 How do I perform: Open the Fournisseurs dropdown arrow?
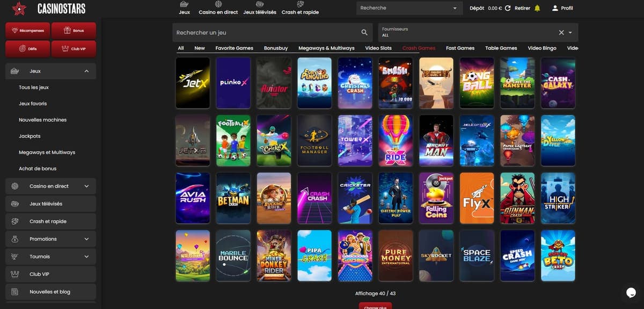(570, 33)
